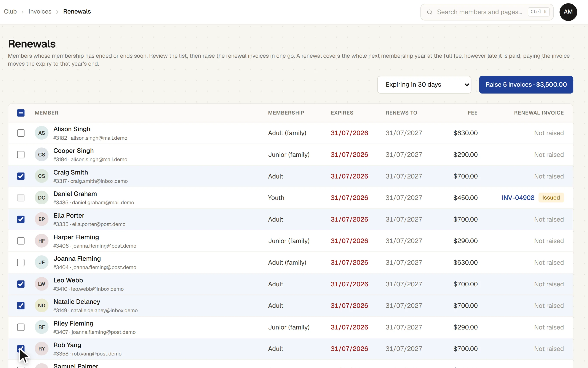Click Alison Singh's AS avatar
This screenshot has height=368, width=588.
[42, 133]
